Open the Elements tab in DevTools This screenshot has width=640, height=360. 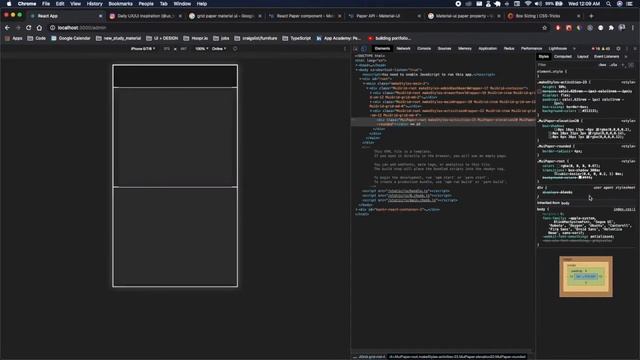(382, 49)
